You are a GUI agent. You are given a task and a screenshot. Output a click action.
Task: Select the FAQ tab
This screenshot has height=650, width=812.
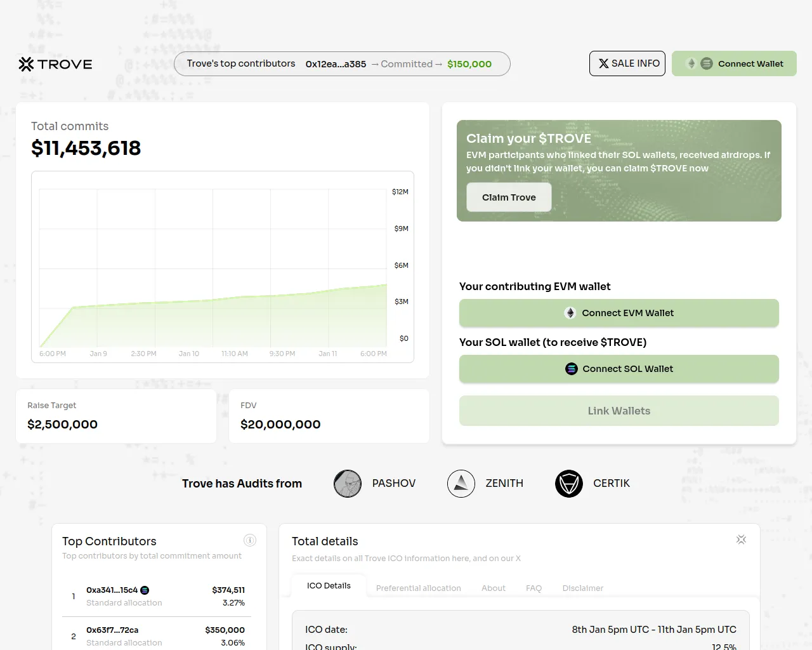pos(534,588)
